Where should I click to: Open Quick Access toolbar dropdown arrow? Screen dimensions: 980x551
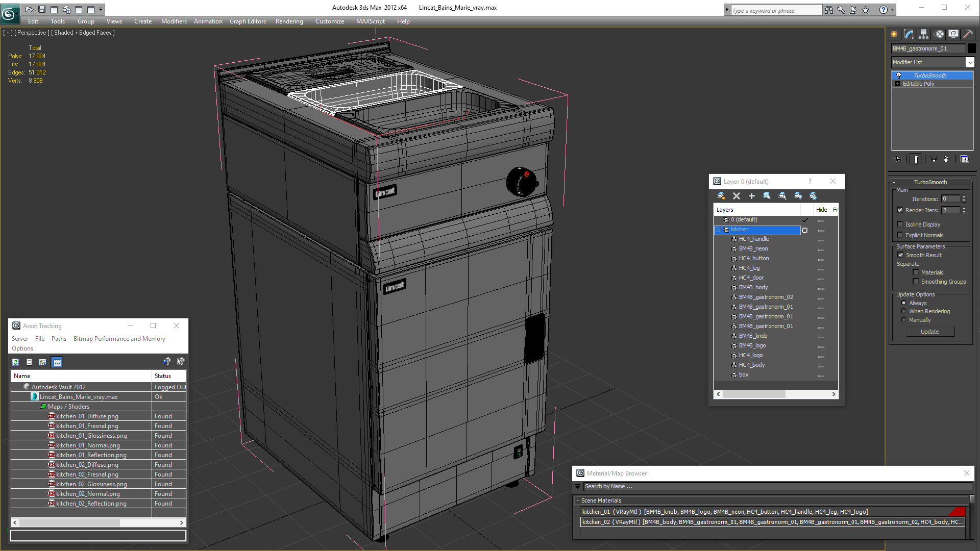[101, 9]
